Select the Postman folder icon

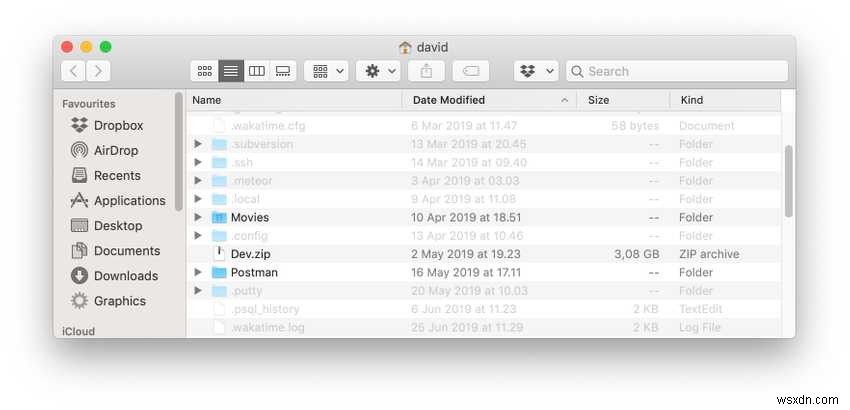point(219,272)
